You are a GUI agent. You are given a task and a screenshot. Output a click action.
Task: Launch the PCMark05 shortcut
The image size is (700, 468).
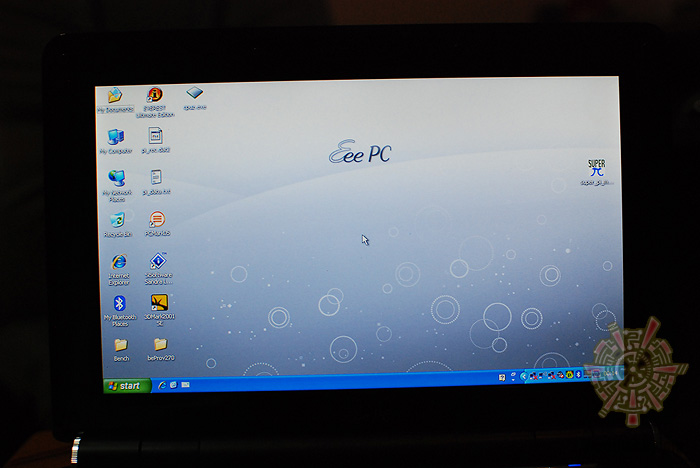point(157,223)
